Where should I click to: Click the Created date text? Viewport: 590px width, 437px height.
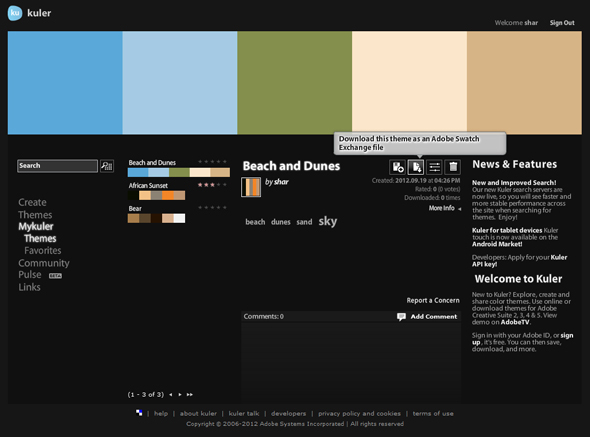(416, 181)
